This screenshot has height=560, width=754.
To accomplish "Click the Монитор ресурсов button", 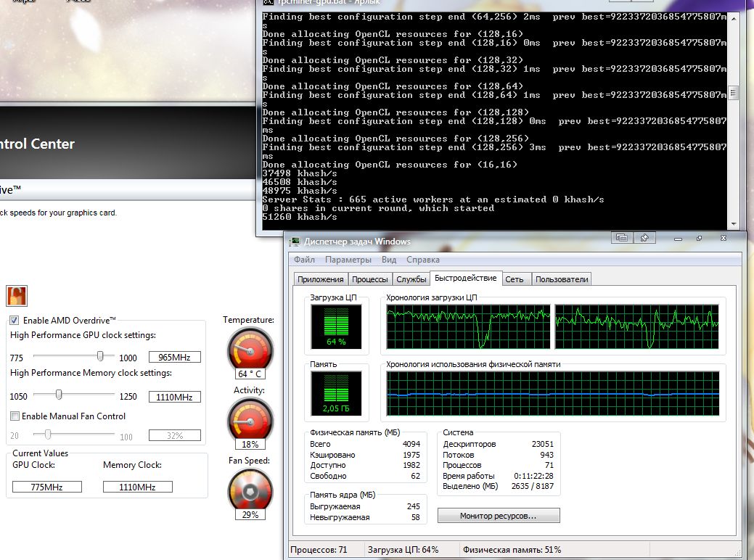I will click(x=498, y=516).
